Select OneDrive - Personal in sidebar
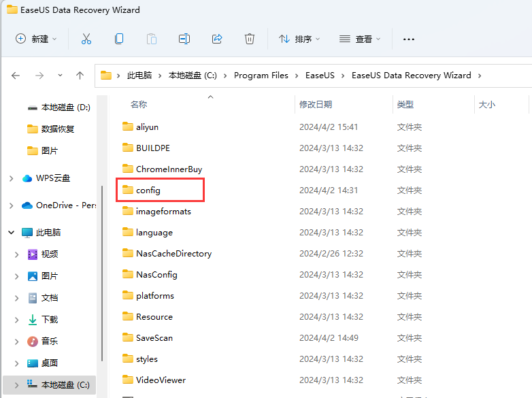The width and height of the screenshot is (532, 398). pos(66,205)
